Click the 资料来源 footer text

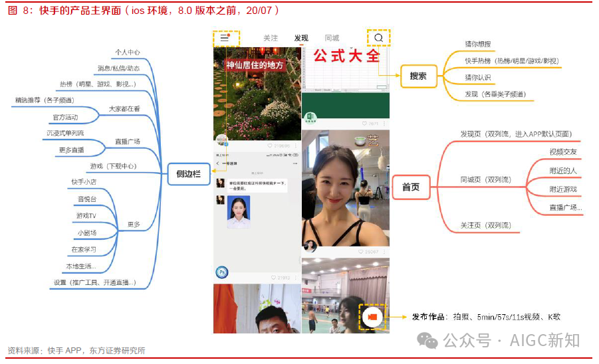tap(76, 350)
